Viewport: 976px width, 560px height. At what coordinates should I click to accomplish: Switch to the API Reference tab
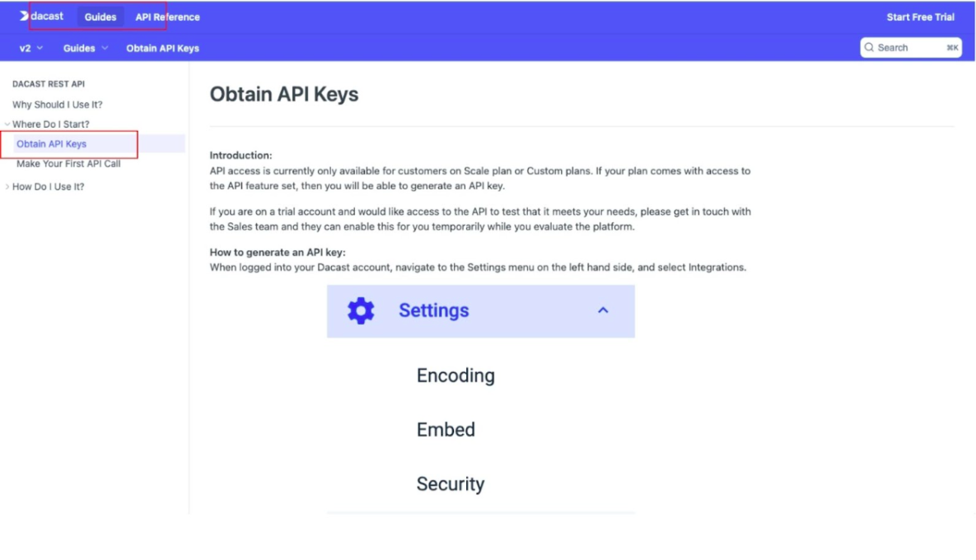(166, 16)
